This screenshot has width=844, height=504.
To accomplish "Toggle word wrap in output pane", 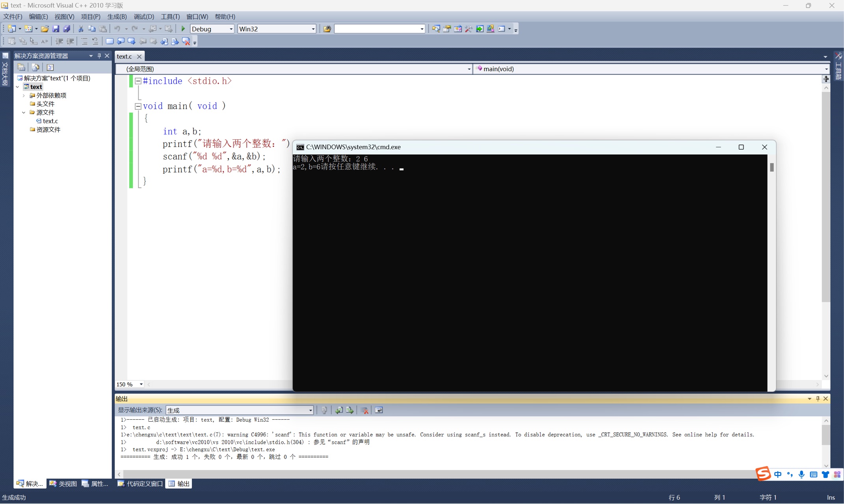I will 379,410.
